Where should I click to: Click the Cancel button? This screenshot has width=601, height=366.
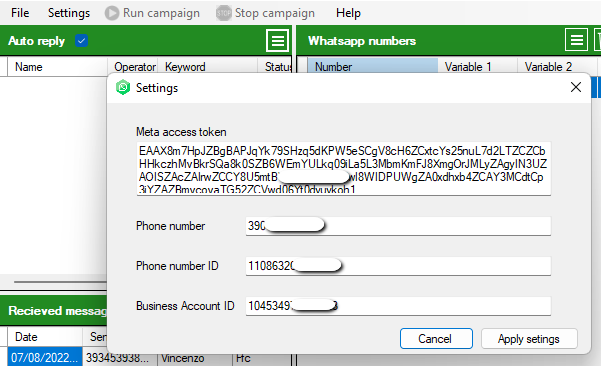click(436, 338)
